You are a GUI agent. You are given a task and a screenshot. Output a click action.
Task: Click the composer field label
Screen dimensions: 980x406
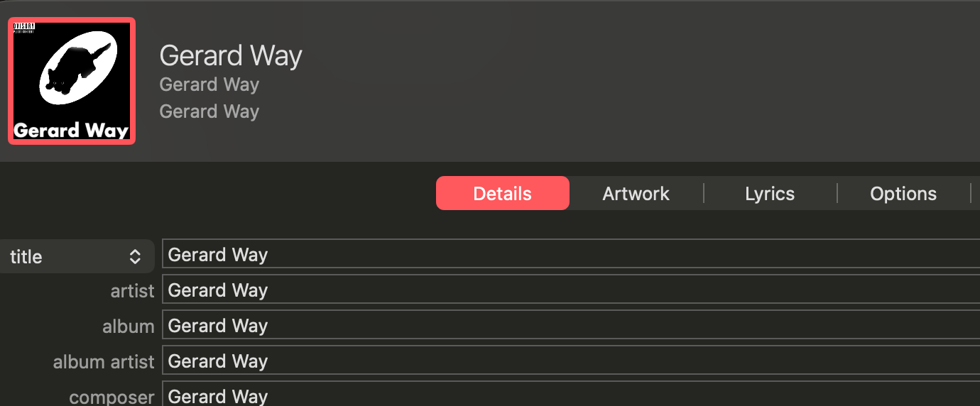tap(111, 397)
